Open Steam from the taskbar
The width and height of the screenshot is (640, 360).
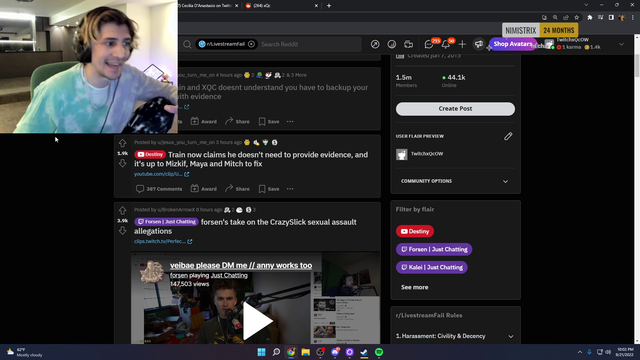364,352
